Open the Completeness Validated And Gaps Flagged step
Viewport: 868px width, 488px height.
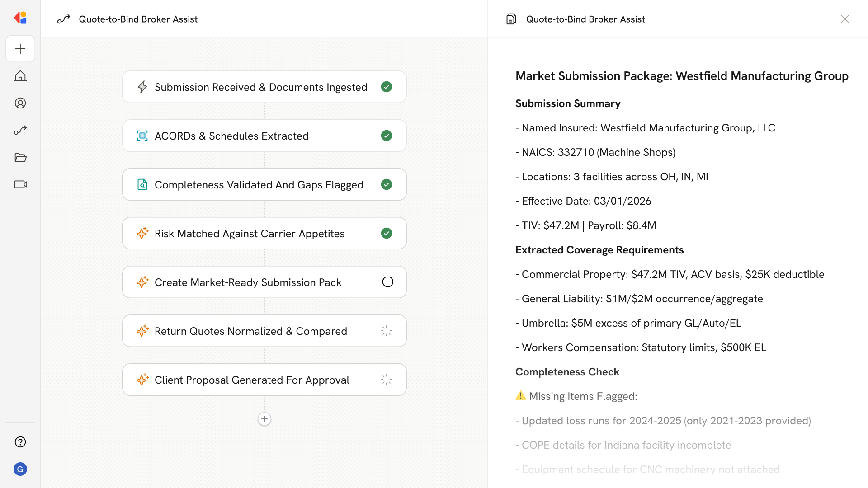(x=259, y=185)
